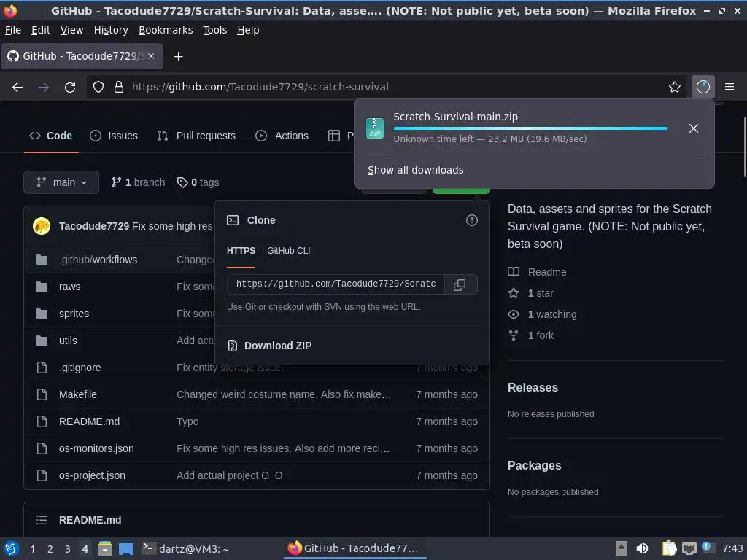
Task: Cancel the Scratch-Survival-main.zip download
Action: 694,128
